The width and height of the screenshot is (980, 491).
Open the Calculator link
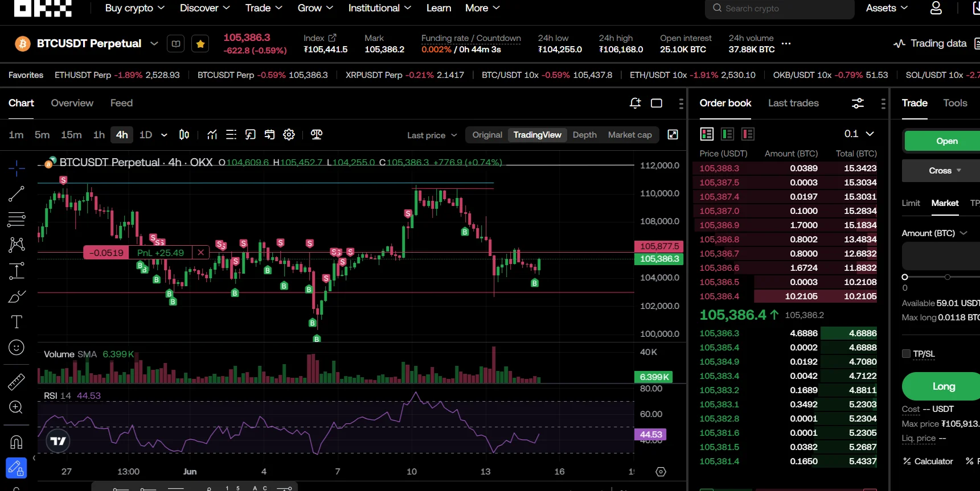point(928,461)
